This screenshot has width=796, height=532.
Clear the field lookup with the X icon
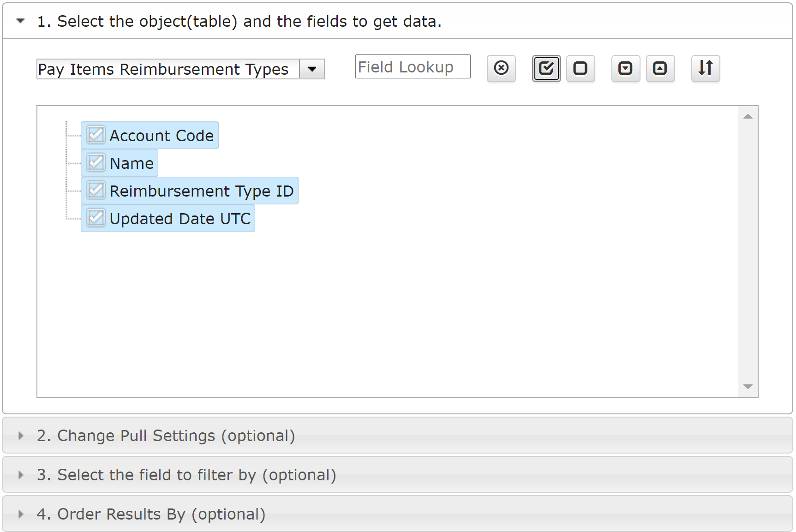coord(501,68)
